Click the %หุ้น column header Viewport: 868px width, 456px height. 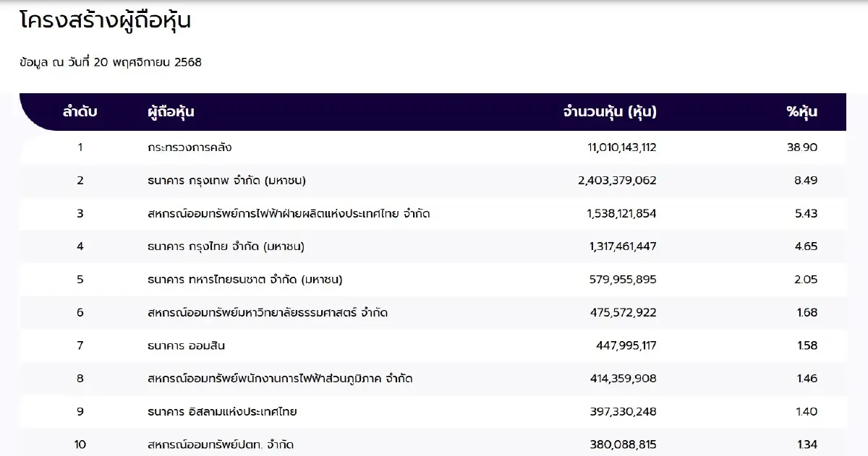(801, 112)
